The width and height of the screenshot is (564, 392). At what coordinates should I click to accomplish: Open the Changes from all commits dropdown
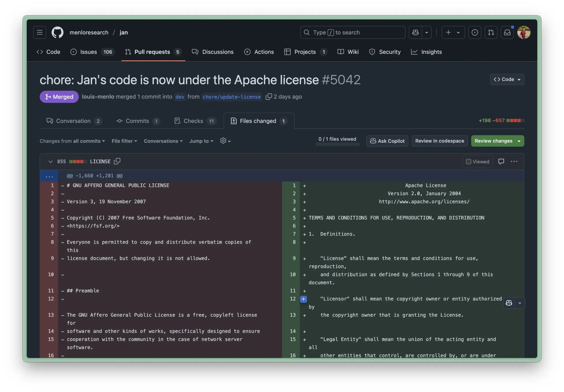click(72, 141)
